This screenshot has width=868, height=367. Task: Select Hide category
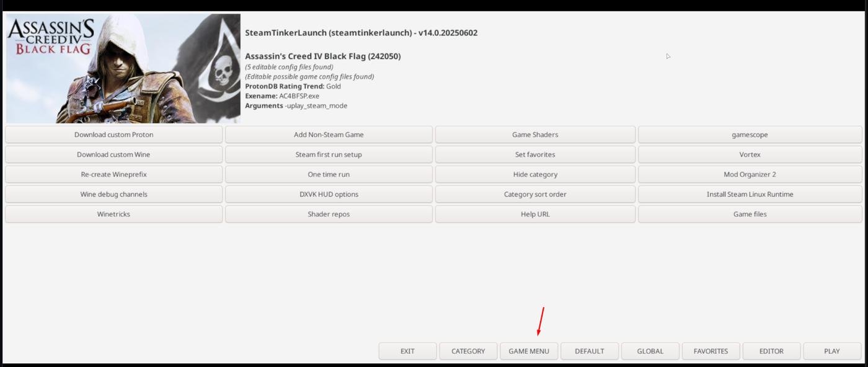tap(535, 174)
